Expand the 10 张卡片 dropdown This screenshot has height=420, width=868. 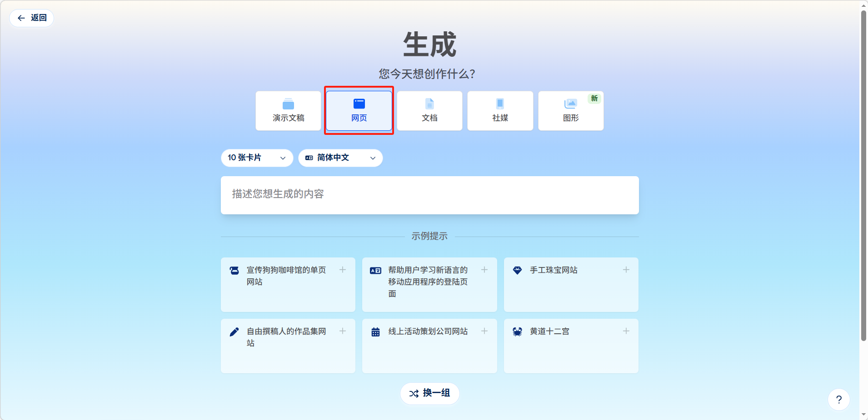(x=257, y=158)
